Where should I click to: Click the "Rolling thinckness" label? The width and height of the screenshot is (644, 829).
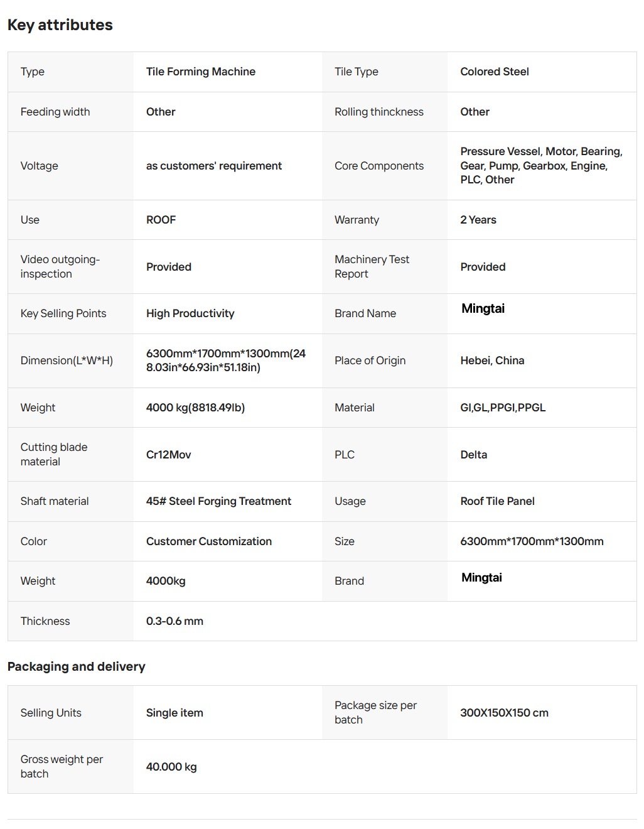coord(379,112)
